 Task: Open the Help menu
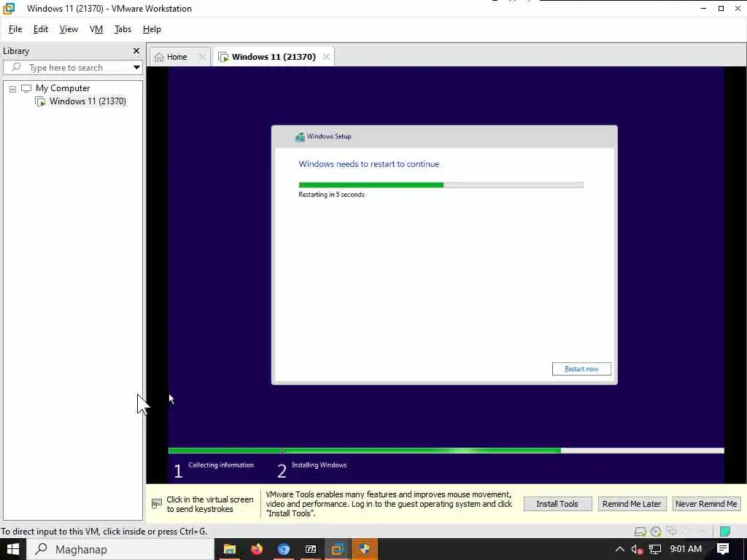[x=152, y=29]
